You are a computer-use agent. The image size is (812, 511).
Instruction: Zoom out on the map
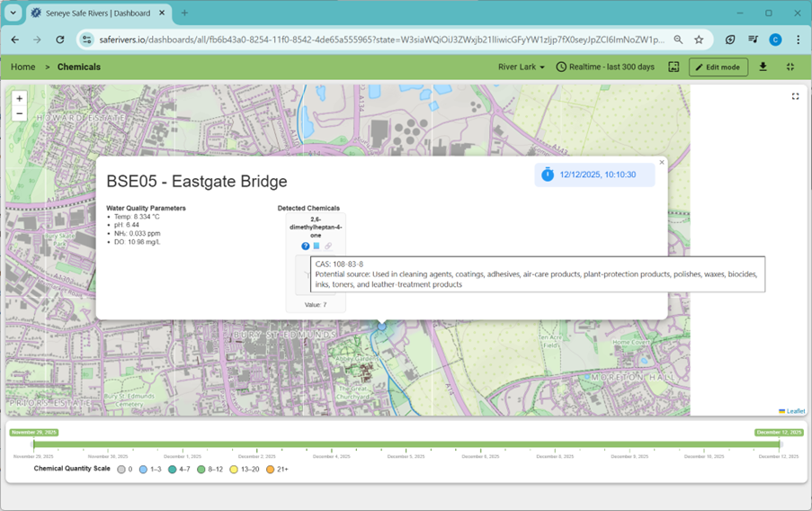point(19,113)
